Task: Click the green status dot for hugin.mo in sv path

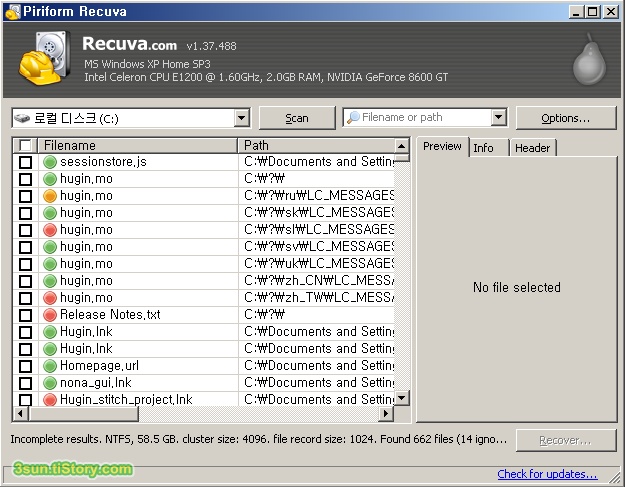Action: pos(50,247)
